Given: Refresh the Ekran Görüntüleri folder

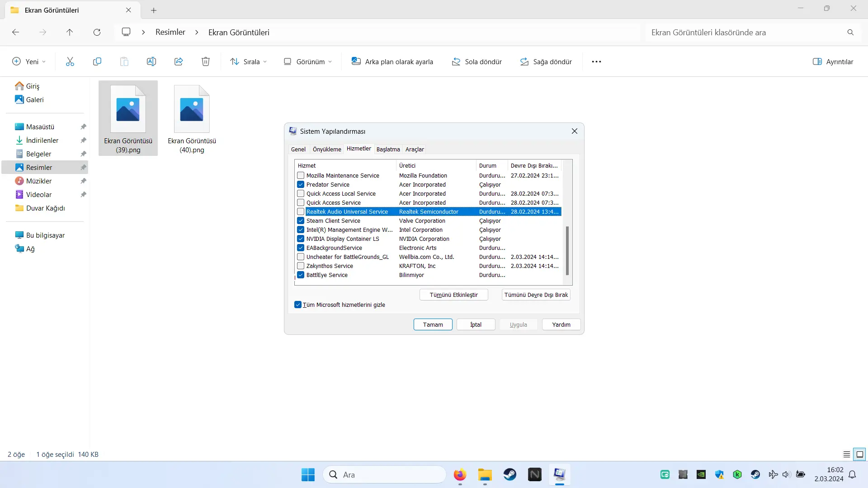Looking at the screenshot, I should (97, 32).
